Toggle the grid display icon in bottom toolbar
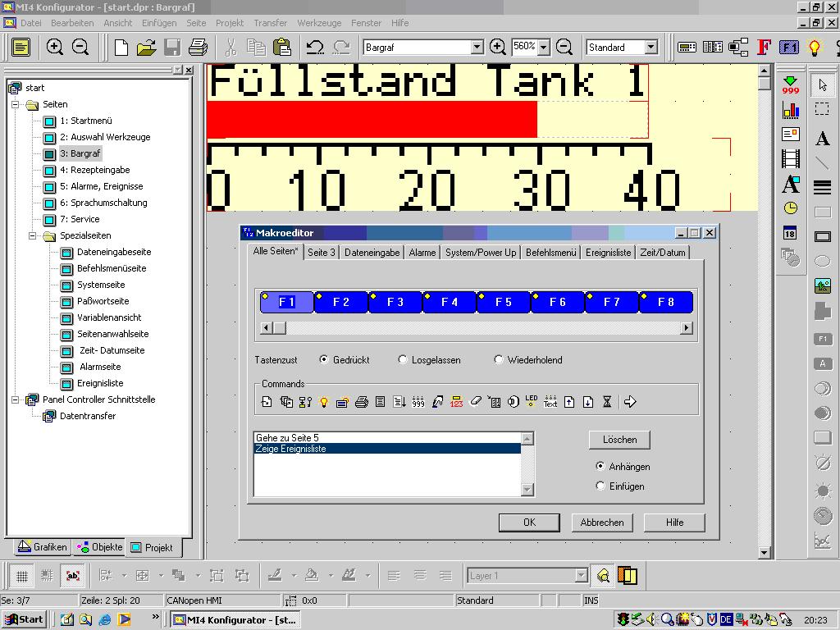 pos(22,576)
